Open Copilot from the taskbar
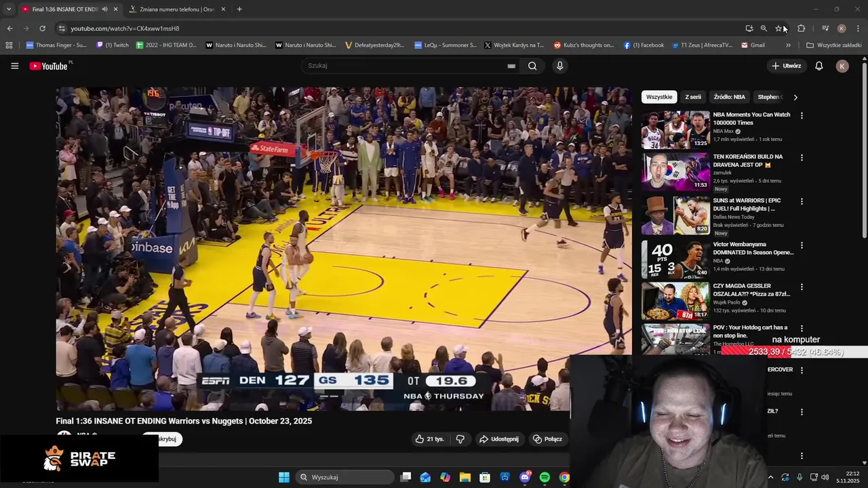Screen dimensions: 868x488 (x=445, y=477)
